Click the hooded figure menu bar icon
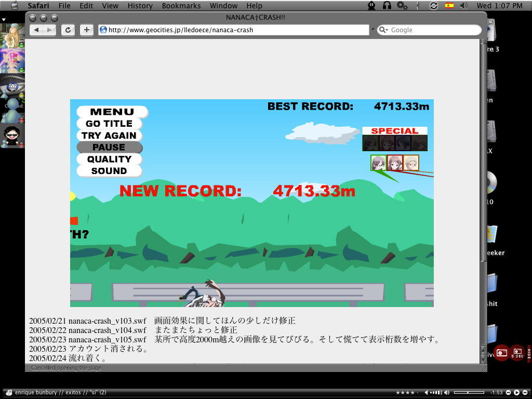This screenshot has width=532, height=399. click(372, 5)
